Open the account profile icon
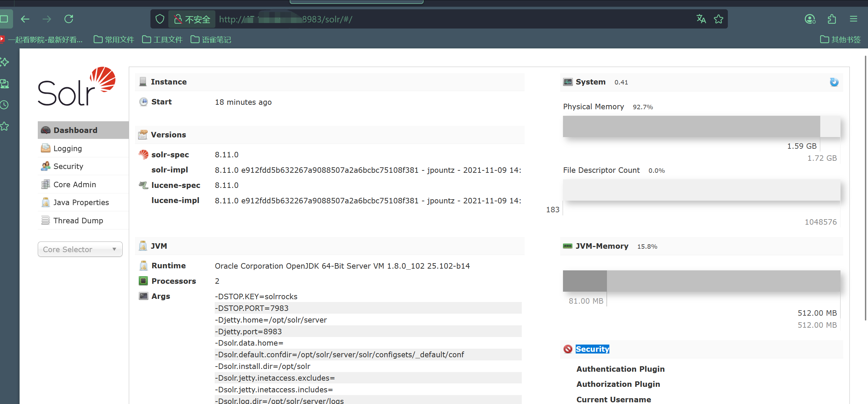868x404 pixels. tap(810, 19)
